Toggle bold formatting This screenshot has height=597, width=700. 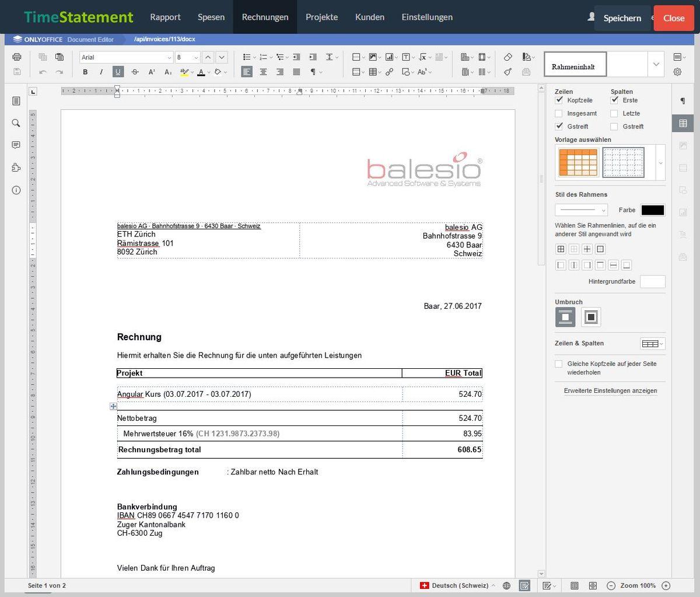pyautogui.click(x=85, y=72)
